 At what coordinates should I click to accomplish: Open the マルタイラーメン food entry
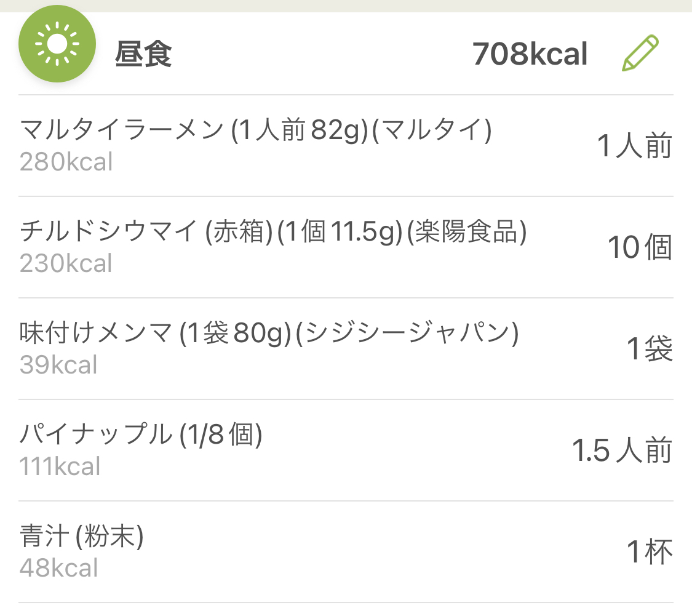tap(346, 146)
